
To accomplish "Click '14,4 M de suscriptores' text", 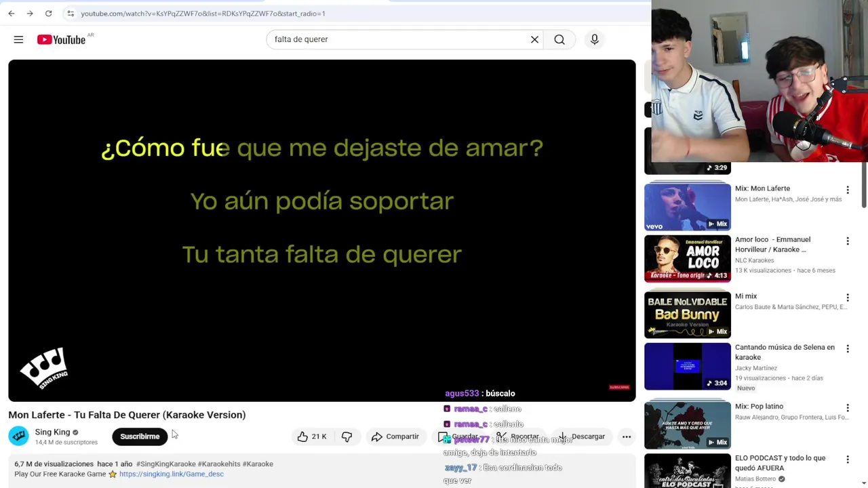I will tap(66, 443).
